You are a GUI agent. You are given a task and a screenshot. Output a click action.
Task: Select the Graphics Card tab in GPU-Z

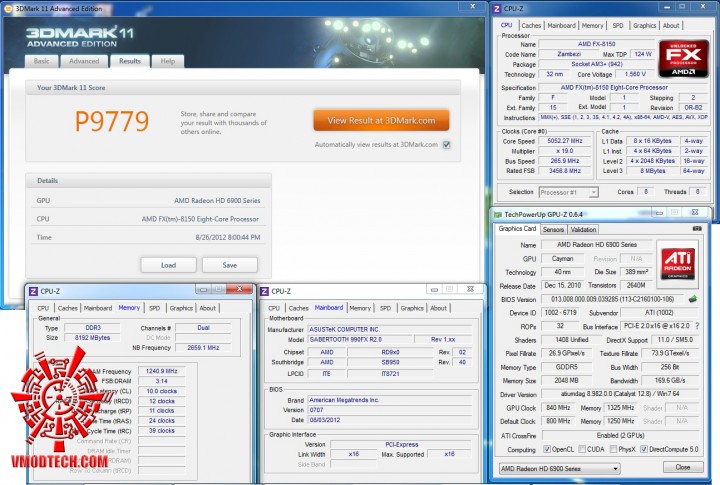pos(517,229)
